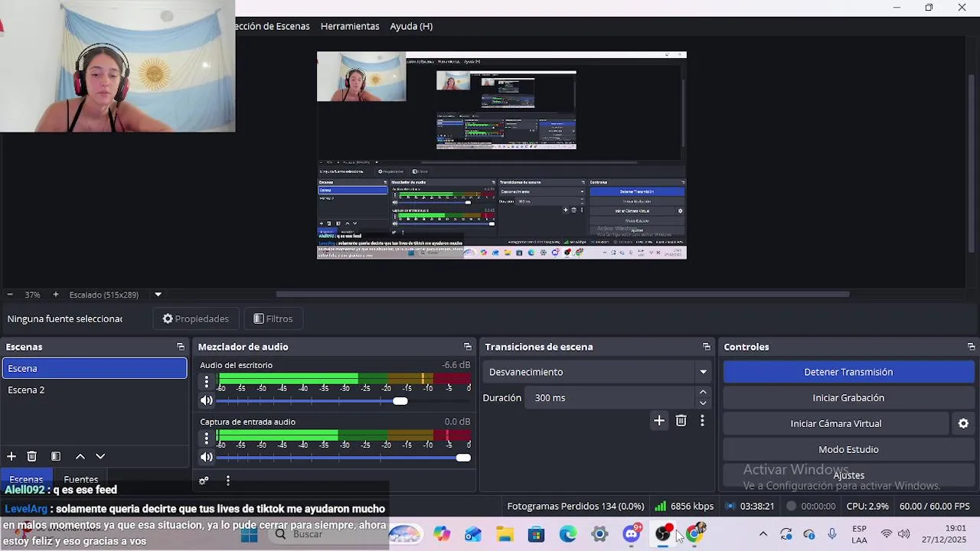Screen dimensions: 980x551
Task: Open Google Chrome from the taskbar
Action: [694, 534]
